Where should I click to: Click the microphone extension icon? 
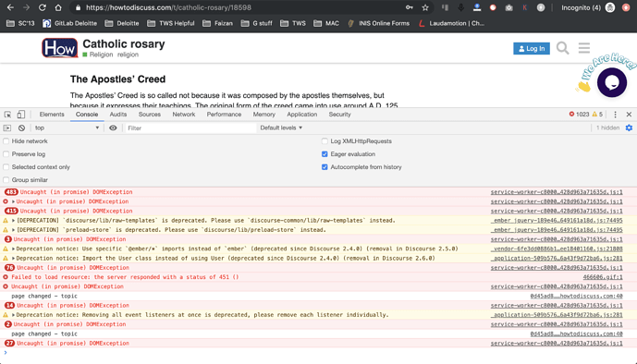coord(460,7)
